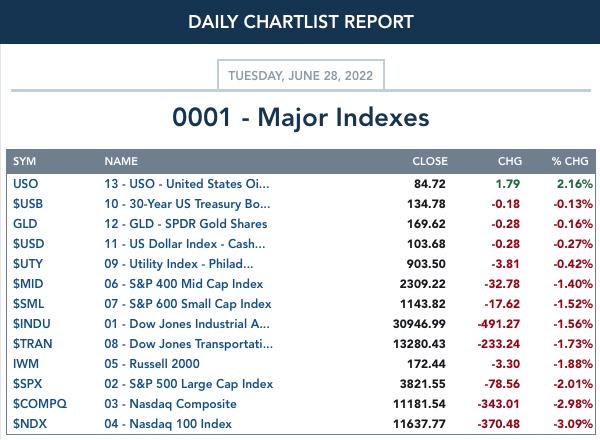Open the Dow Jones Transportation chart link
This screenshot has width=600, height=440.
pyautogui.click(x=189, y=344)
